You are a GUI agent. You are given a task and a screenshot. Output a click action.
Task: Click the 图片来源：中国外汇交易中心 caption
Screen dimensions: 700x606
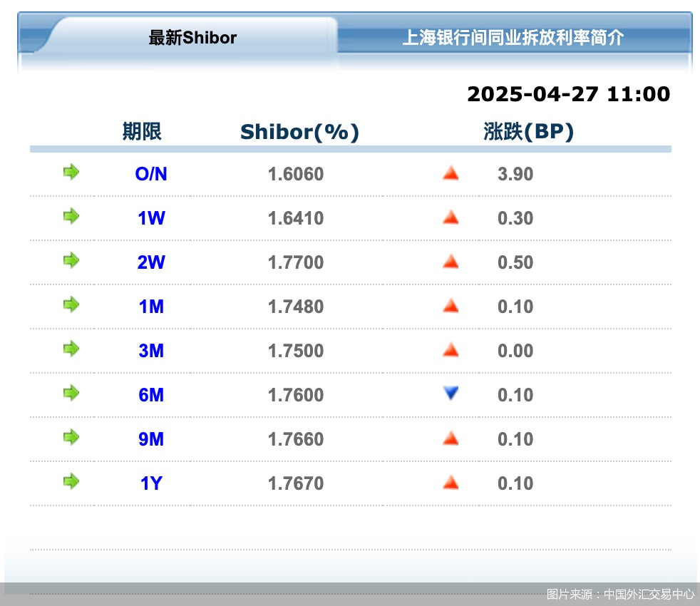[620, 594]
